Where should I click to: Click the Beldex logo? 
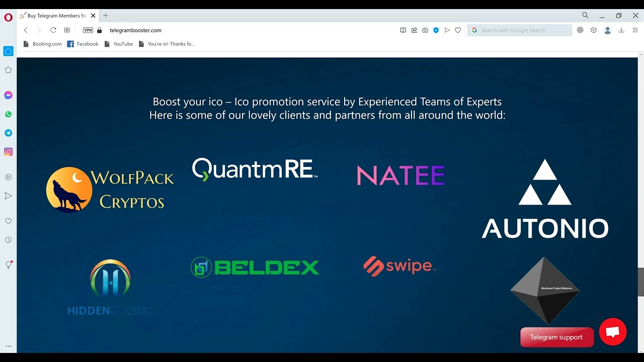255,267
